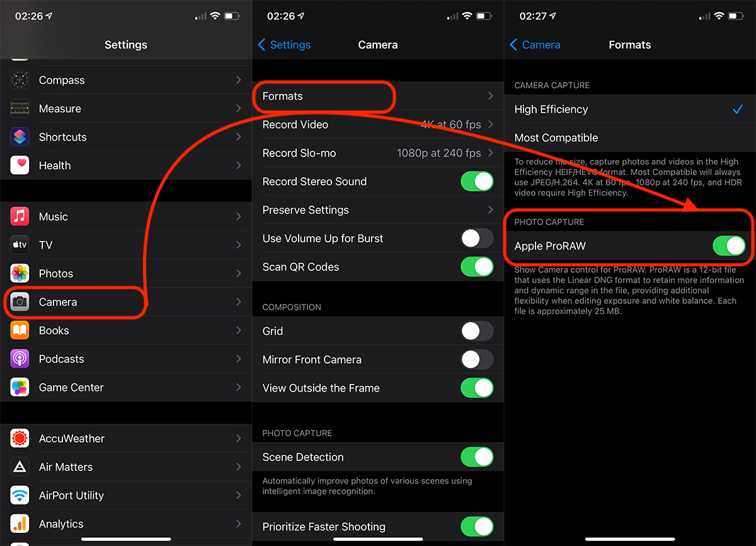The width and height of the screenshot is (756, 546).
Task: Expand Formats with its chevron
Action: click(490, 96)
